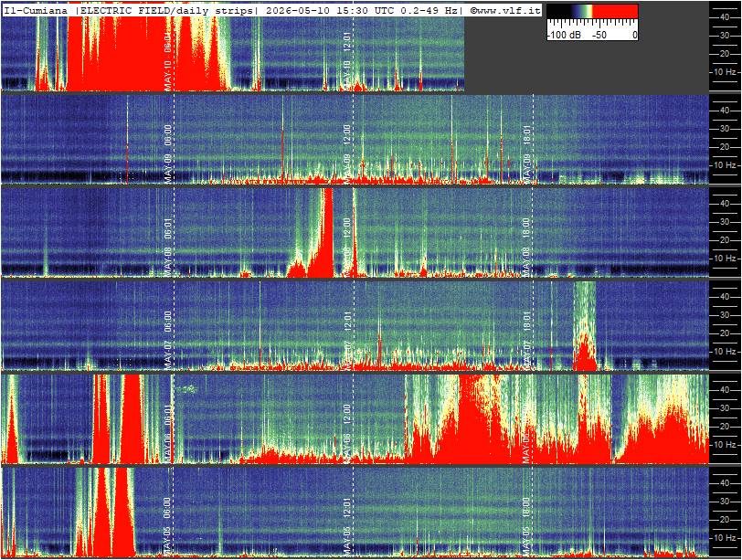
Task: Click the '20' axis label of the MAY-05 strip
Action: click(724, 520)
